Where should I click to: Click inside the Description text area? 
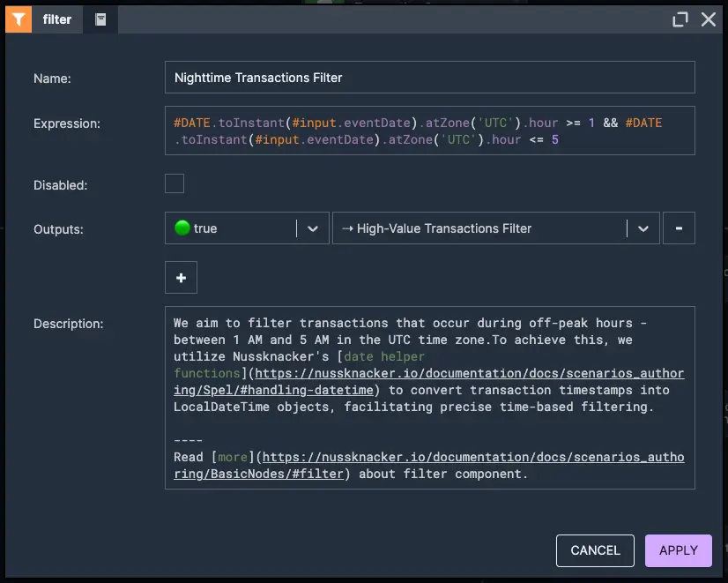(x=429, y=398)
